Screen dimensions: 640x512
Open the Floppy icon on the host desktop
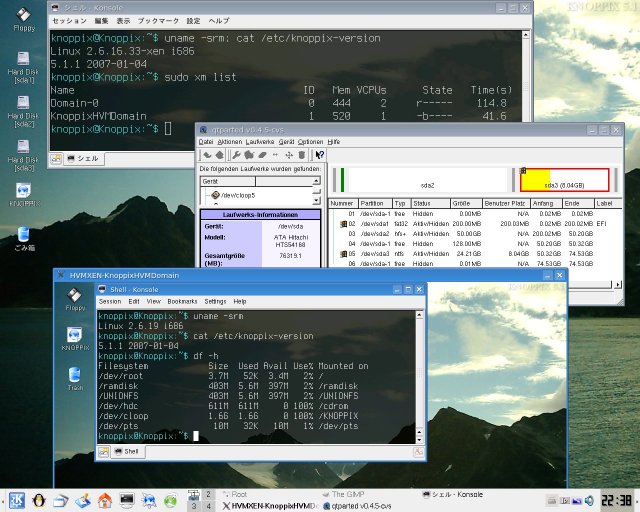click(x=24, y=19)
